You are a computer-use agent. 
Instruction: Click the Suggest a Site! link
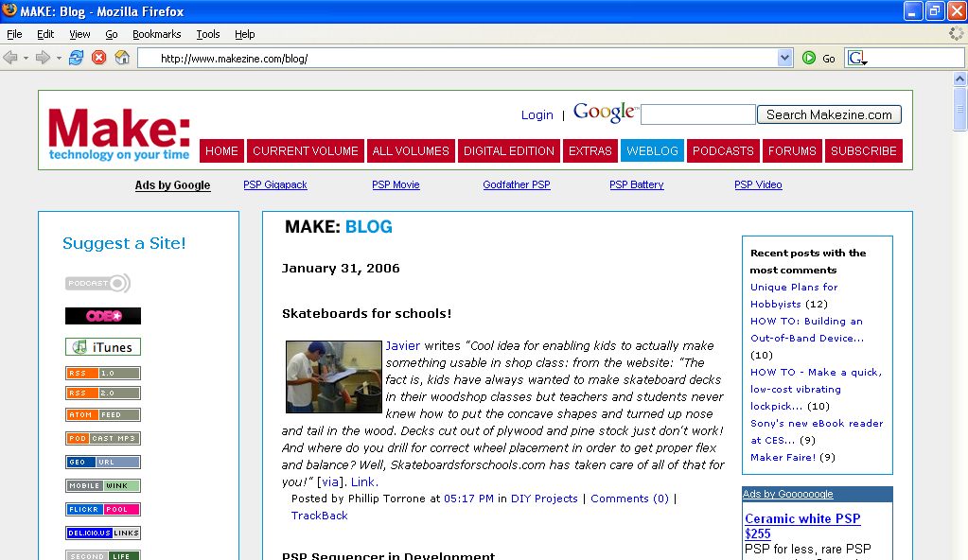coord(124,243)
